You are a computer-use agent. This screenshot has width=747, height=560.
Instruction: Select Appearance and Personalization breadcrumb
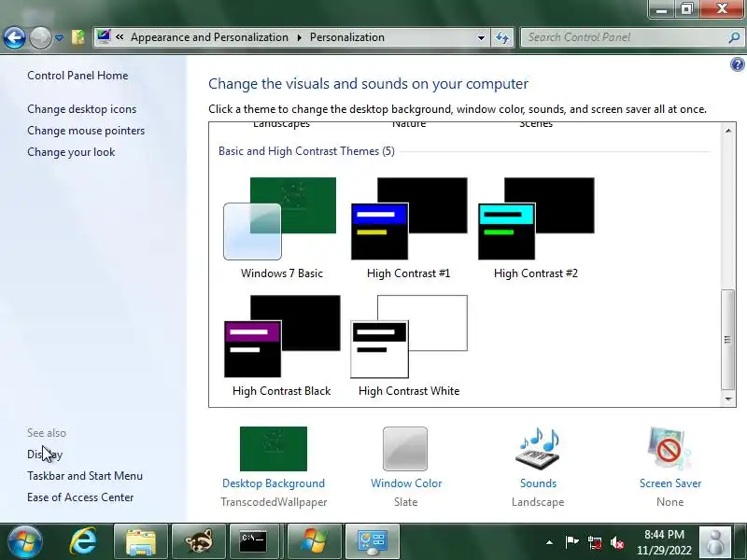(x=209, y=37)
